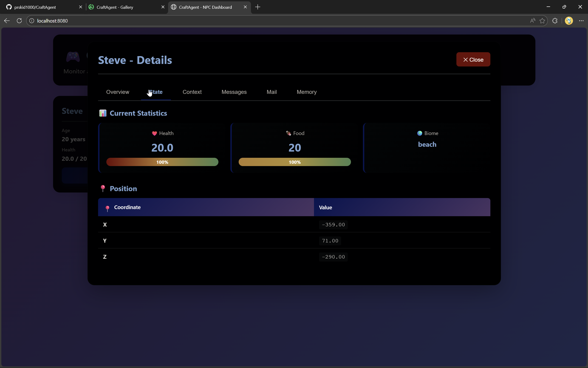Select the State tab
The width and height of the screenshot is (588, 368).
156,92
